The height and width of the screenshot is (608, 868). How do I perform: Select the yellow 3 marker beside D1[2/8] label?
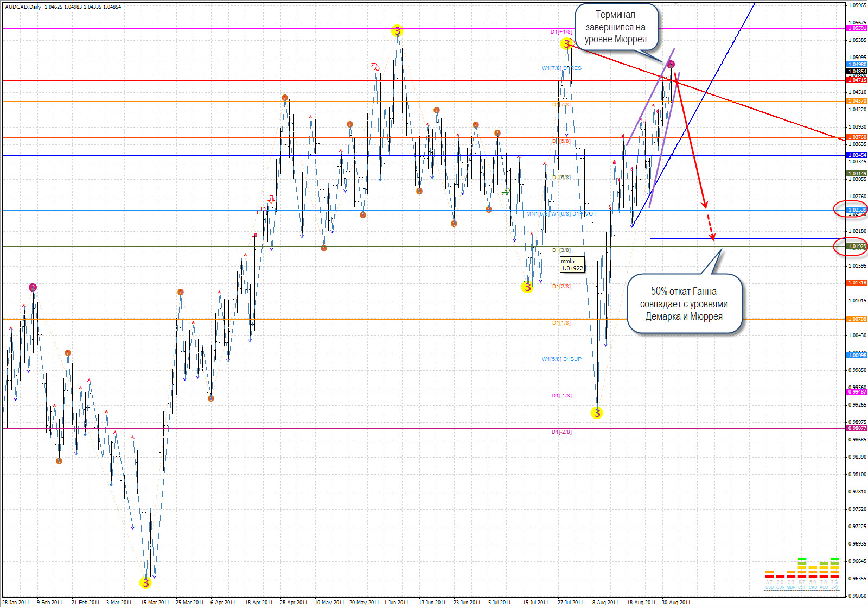pos(527,287)
